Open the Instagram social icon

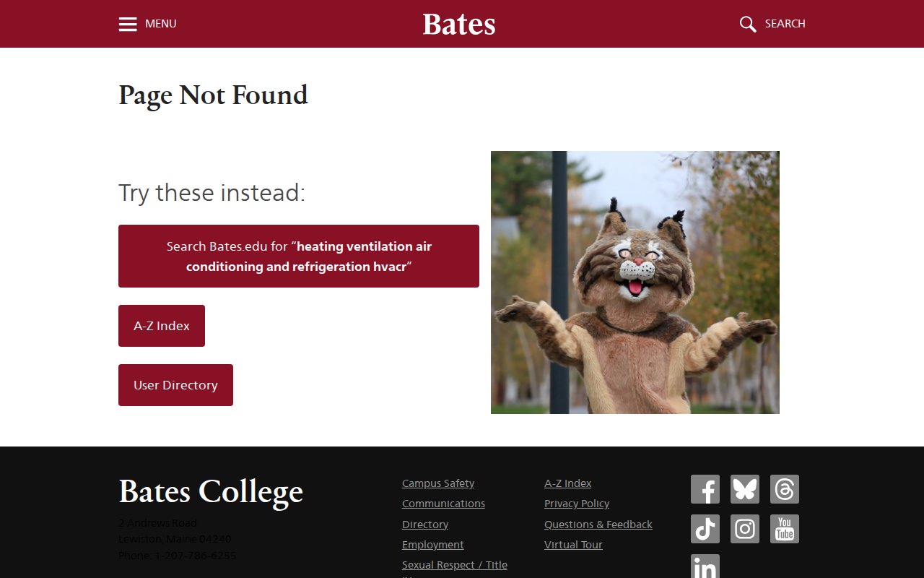click(x=744, y=529)
